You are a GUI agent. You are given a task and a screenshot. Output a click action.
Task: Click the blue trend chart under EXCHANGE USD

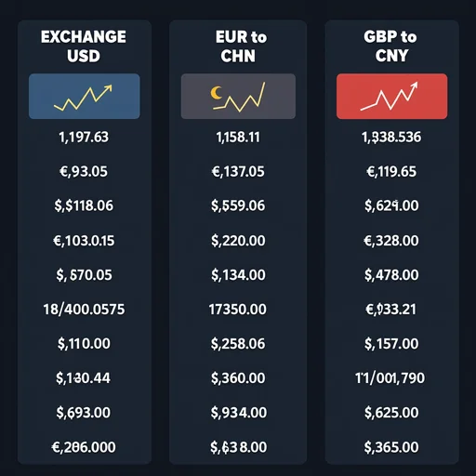85,96
